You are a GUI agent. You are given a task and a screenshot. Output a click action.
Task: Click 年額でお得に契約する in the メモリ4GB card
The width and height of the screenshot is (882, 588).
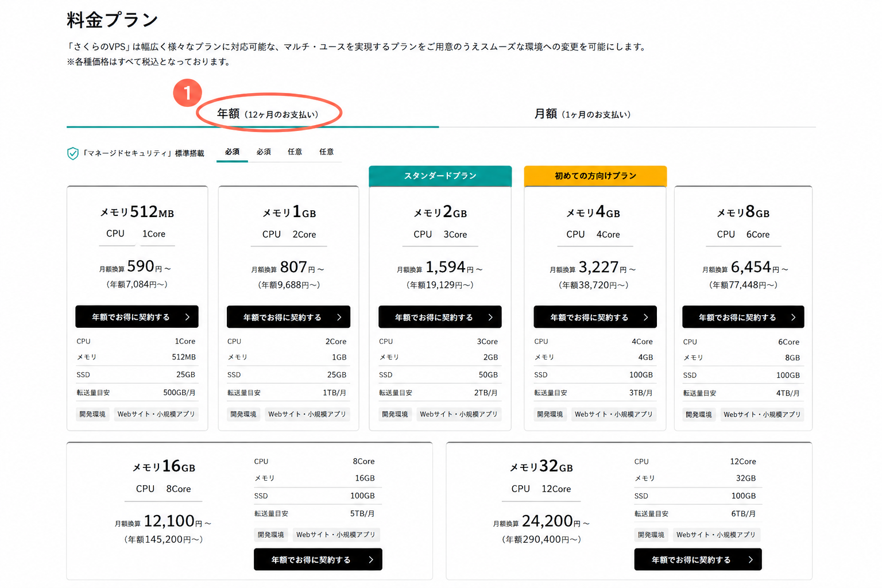[595, 317]
